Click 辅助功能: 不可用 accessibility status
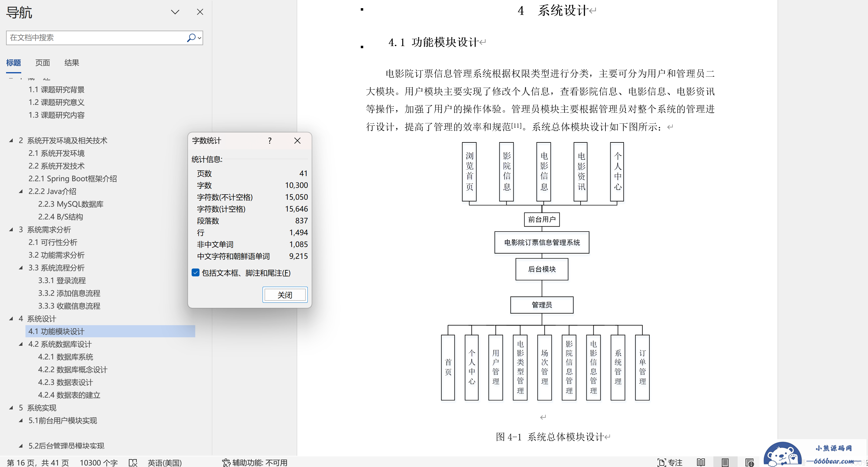Image resolution: width=868 pixels, height=467 pixels. point(254,463)
